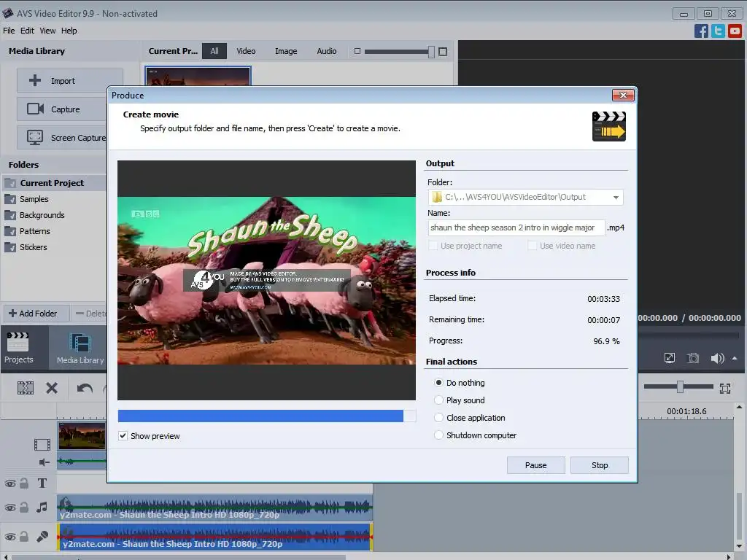Select the Play sound final action
The width and height of the screenshot is (747, 560).
coord(438,400)
